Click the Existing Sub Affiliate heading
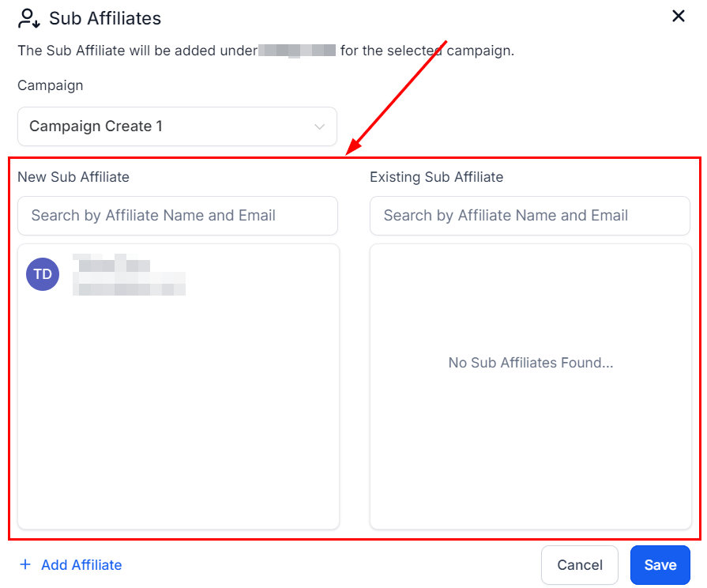The image size is (707, 588). pyautogui.click(x=436, y=177)
